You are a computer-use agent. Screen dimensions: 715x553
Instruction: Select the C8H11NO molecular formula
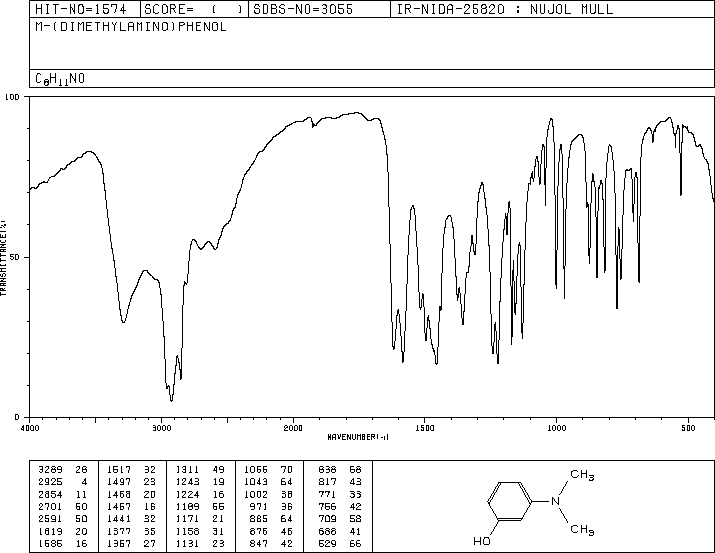pos(60,79)
